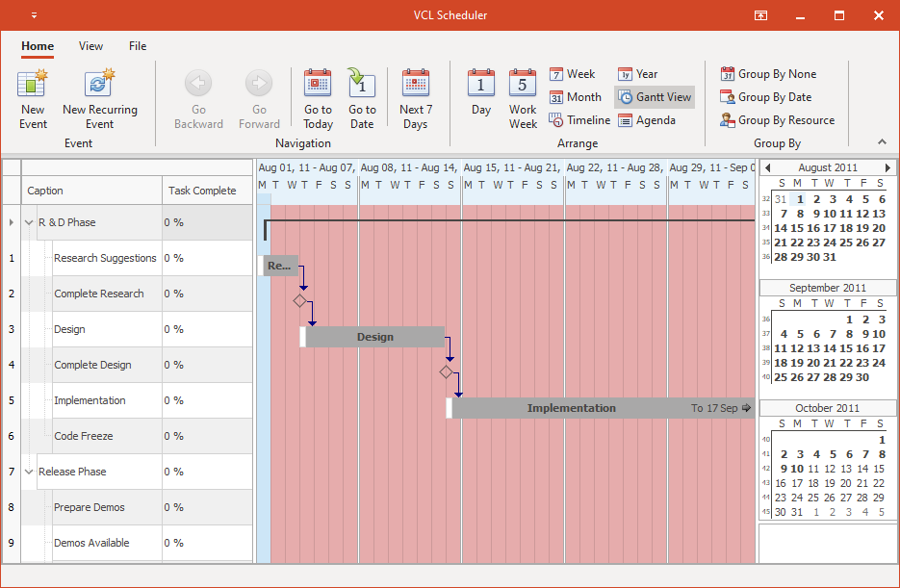The height and width of the screenshot is (588, 900).
Task: Open the Go to Date tool
Action: click(x=362, y=96)
